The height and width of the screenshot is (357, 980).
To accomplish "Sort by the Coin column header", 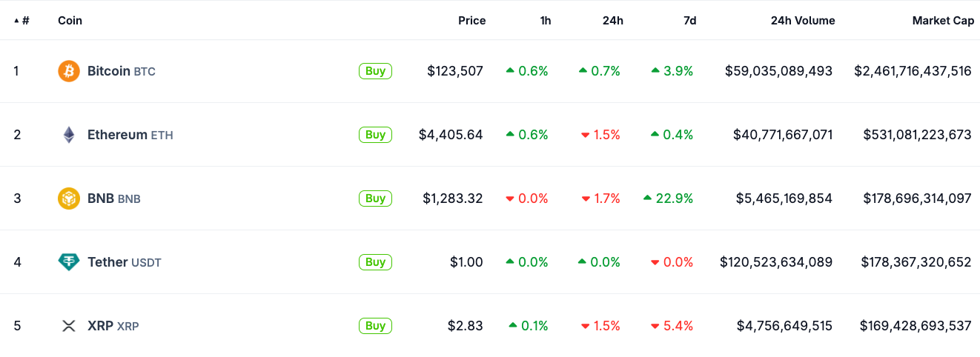I will (70, 21).
